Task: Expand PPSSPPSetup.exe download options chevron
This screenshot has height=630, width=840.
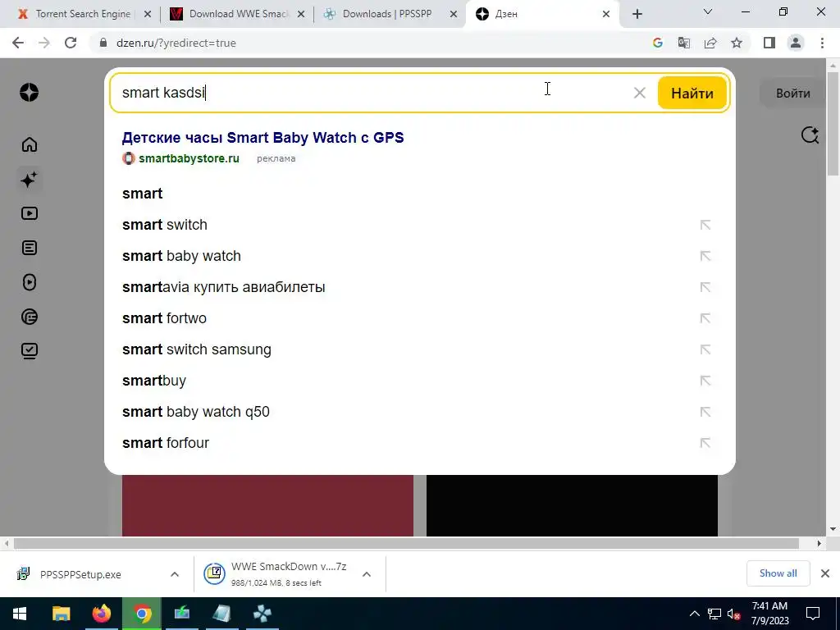Action: tap(175, 574)
